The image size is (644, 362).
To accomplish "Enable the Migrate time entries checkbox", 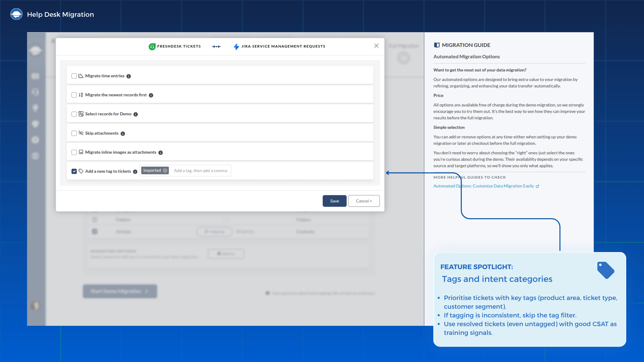I will pyautogui.click(x=74, y=76).
